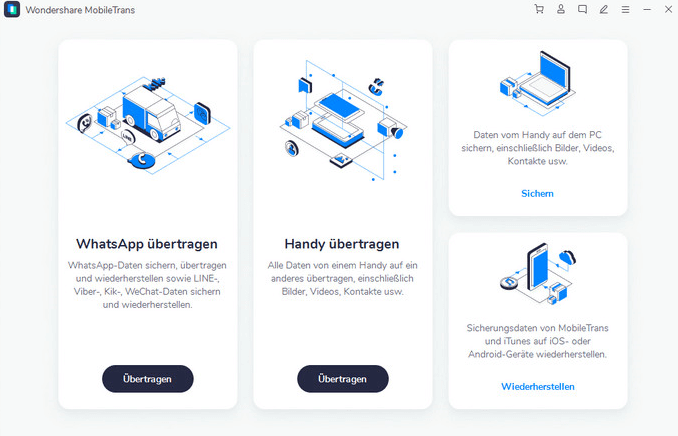Click the PC backup description text
This screenshot has height=436, width=678.
[538, 148]
